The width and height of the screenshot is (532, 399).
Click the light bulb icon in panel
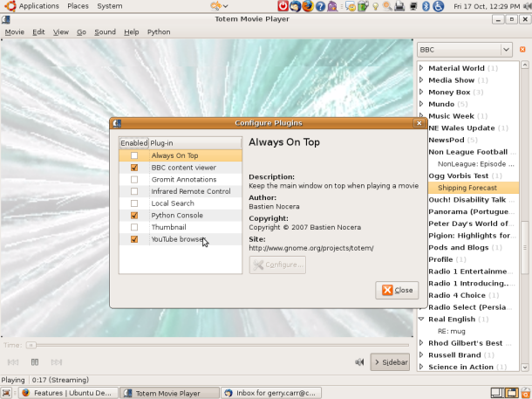[375, 6]
